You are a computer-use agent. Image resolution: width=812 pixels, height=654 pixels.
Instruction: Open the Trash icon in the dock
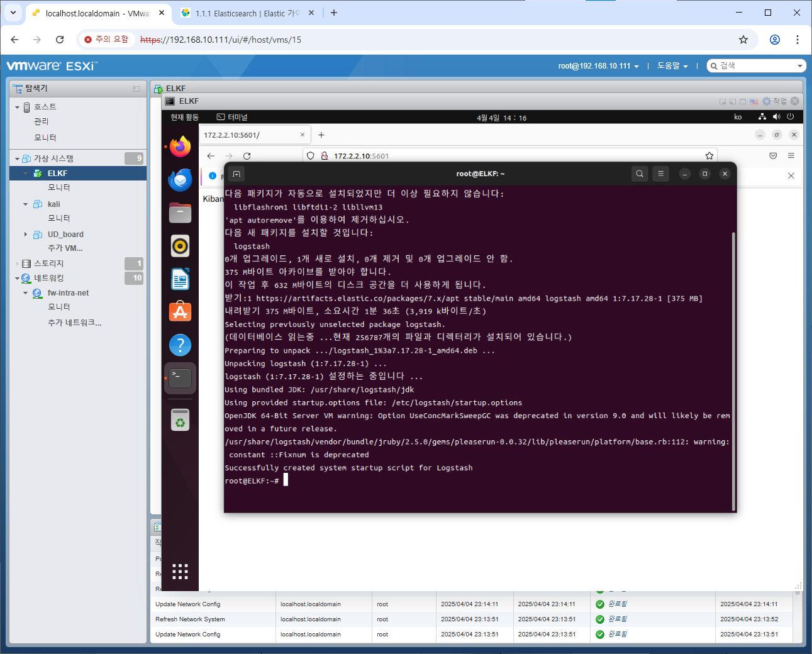pyautogui.click(x=180, y=420)
